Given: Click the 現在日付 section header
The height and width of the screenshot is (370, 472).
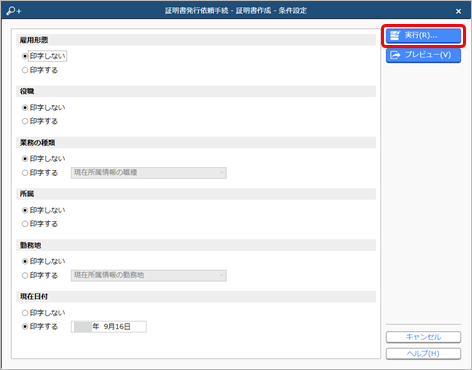Looking at the screenshot, I should point(196,297).
